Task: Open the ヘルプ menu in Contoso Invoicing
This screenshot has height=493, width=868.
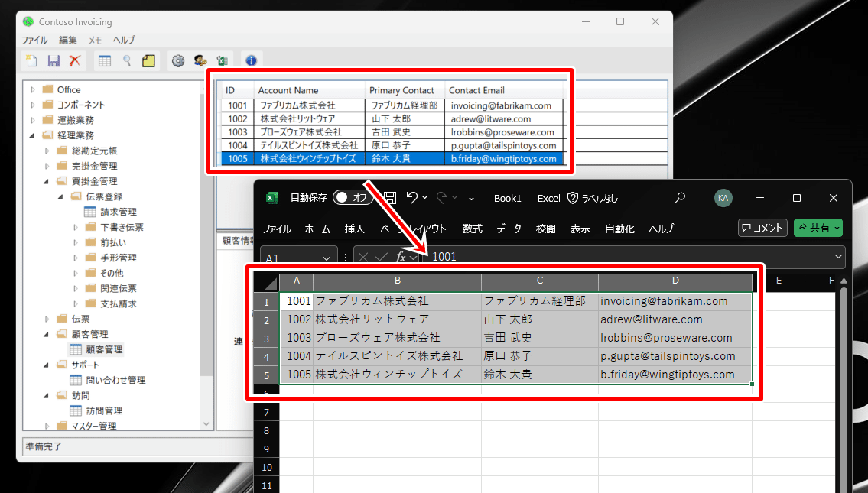Action: (x=123, y=40)
